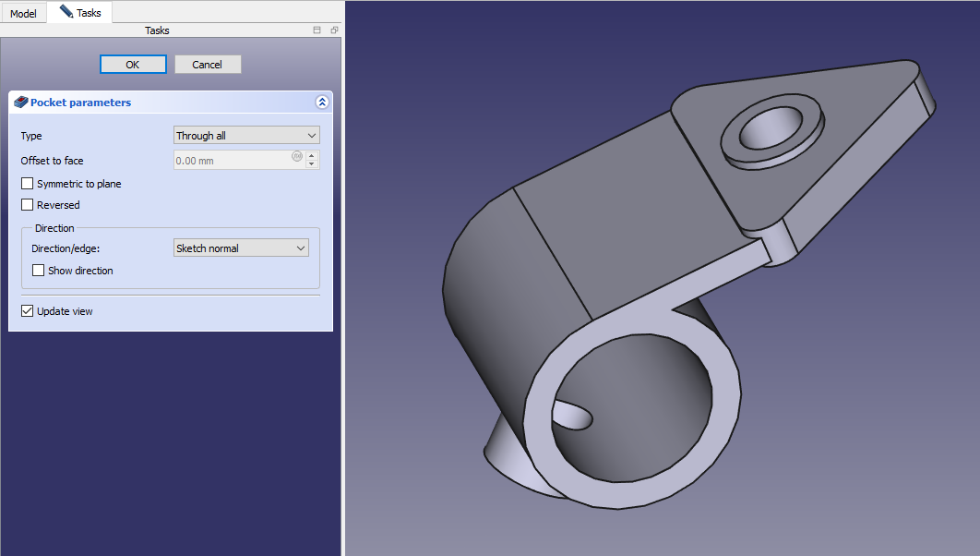The image size is (980, 556).
Task: Enable Symmetric to plane checkbox
Action: tap(27, 183)
